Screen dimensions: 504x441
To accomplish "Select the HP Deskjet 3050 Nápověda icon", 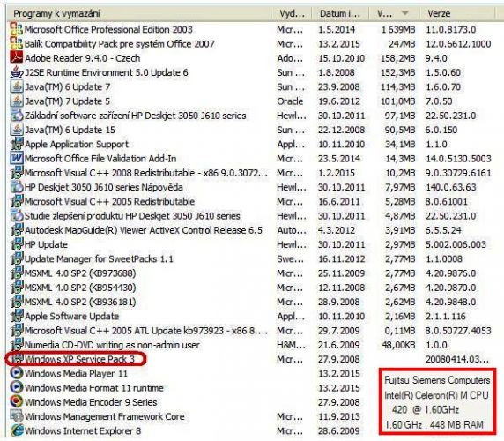I will 17,187.
